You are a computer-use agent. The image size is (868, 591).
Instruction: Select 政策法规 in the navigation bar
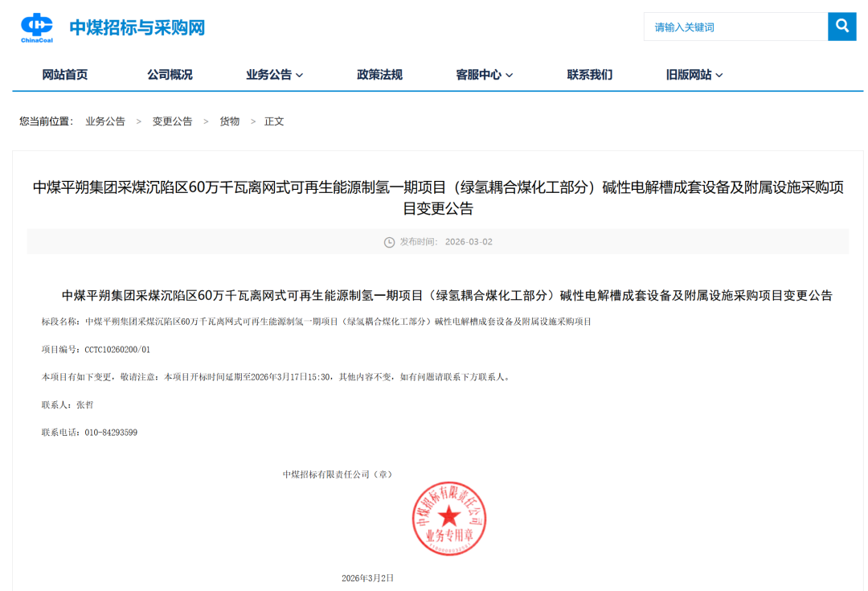click(379, 74)
